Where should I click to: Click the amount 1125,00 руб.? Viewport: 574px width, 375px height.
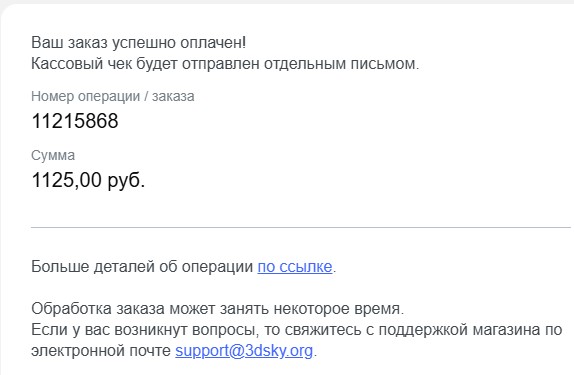[x=88, y=180]
